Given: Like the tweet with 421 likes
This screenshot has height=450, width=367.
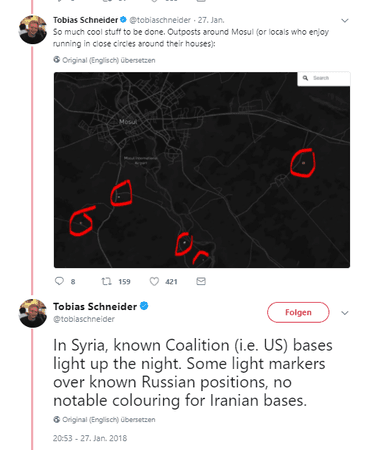Looking at the screenshot, I should pos(154,281).
